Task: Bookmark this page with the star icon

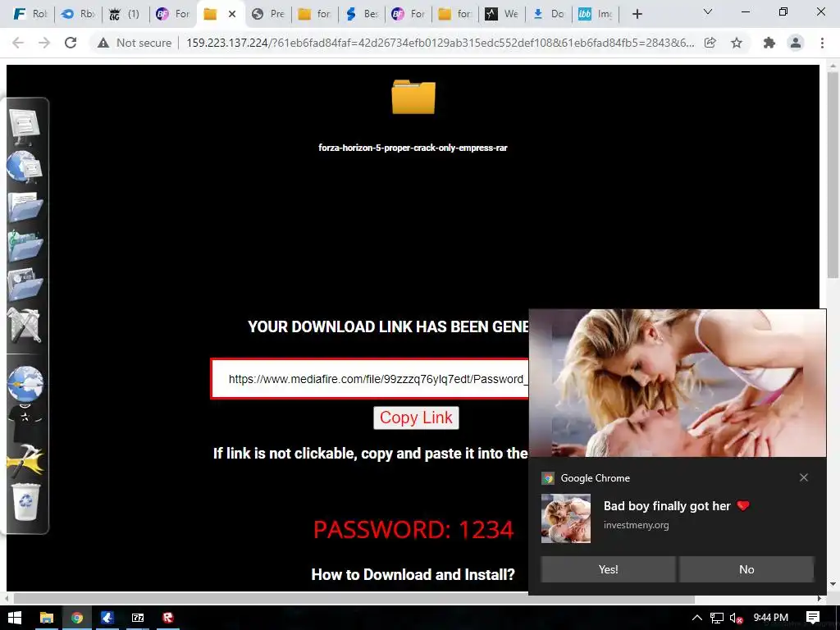Action: (737, 43)
